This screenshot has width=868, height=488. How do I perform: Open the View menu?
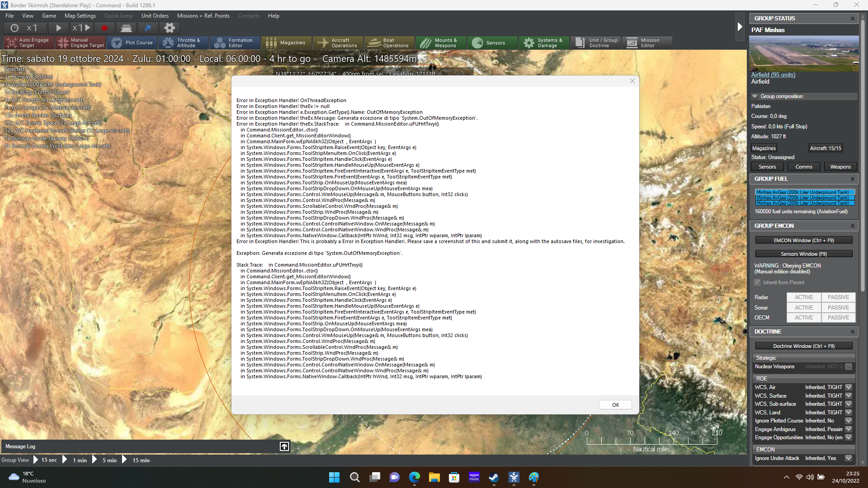coord(28,16)
